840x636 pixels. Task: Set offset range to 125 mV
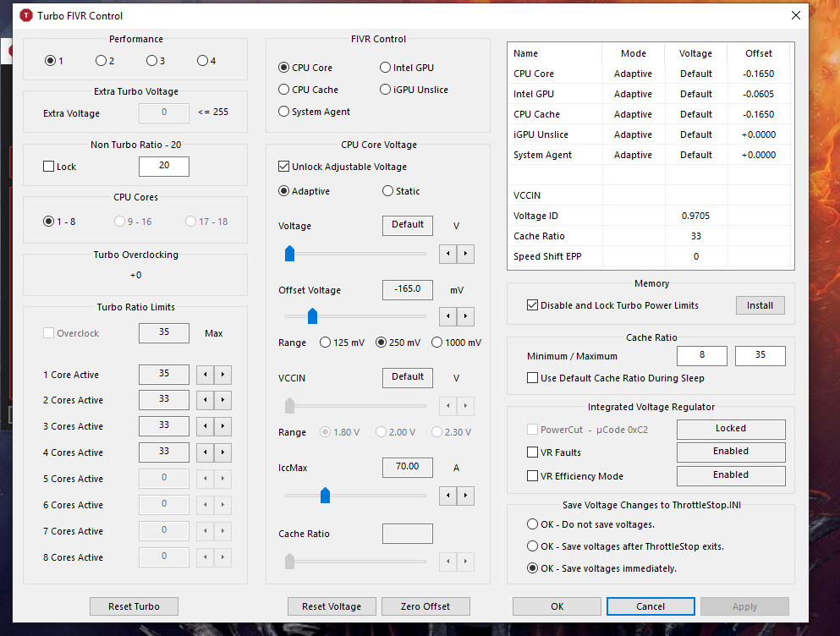click(x=343, y=343)
